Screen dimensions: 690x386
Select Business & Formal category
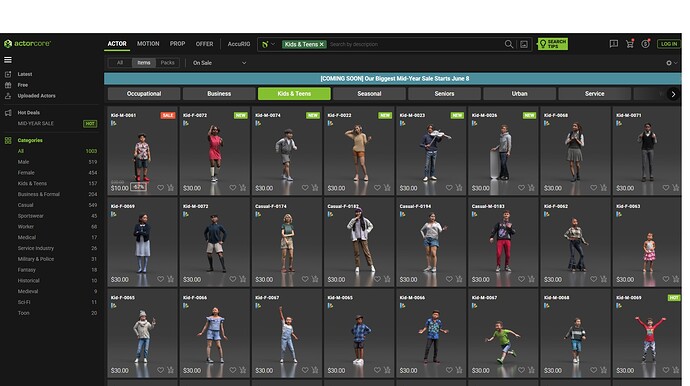coord(39,194)
